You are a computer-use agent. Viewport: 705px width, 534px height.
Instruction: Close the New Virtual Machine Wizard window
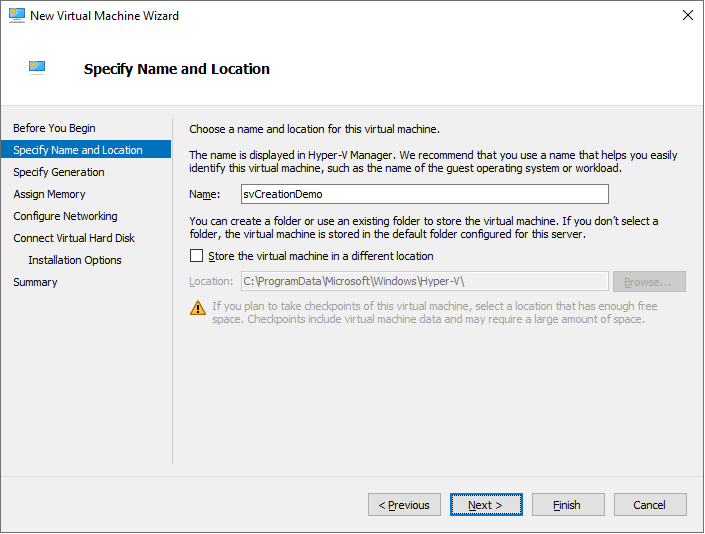(x=687, y=16)
